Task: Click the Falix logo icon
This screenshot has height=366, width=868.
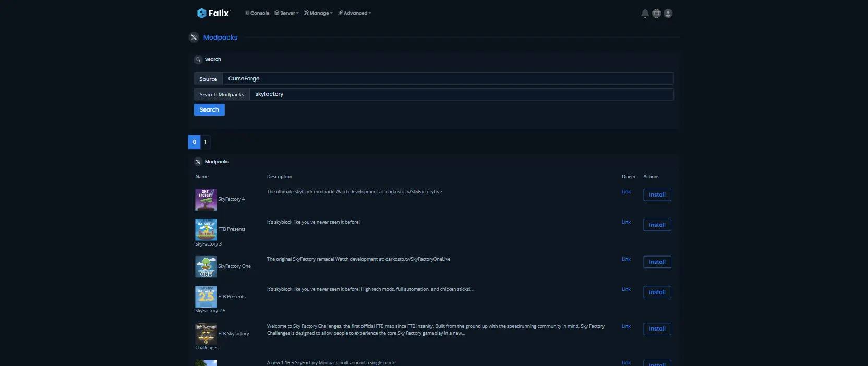Action: click(201, 13)
